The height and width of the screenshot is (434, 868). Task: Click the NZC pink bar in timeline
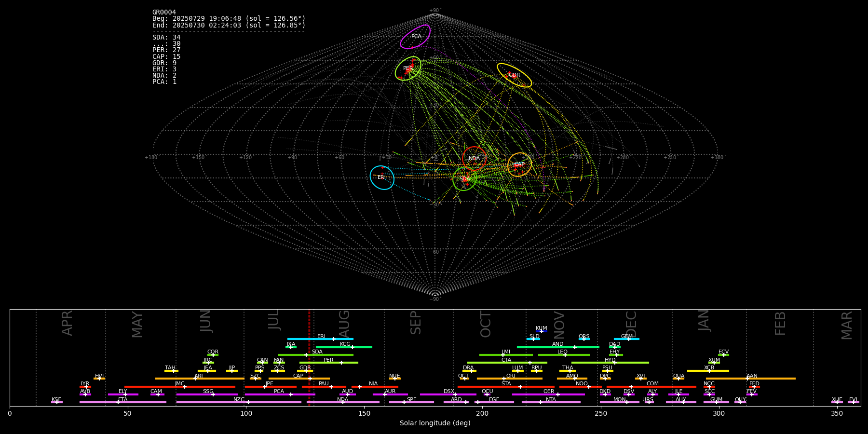coord(239,402)
